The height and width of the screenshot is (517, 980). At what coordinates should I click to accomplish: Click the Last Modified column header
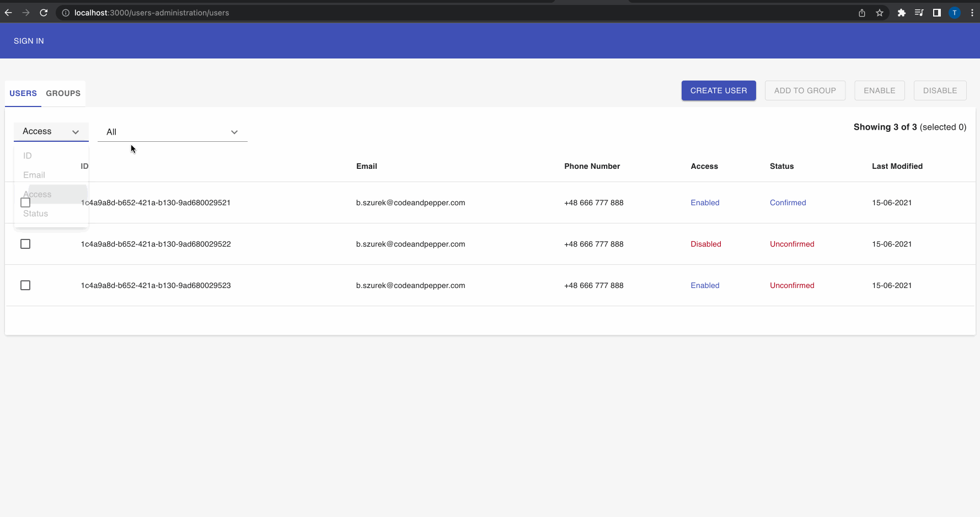click(x=897, y=166)
